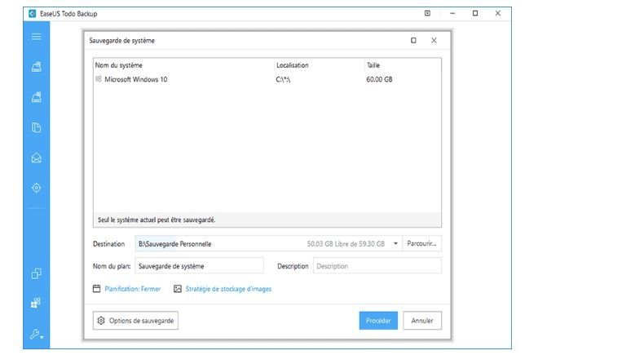Select the Microsoft Windows 10 row
644x355 pixels.
267,79
